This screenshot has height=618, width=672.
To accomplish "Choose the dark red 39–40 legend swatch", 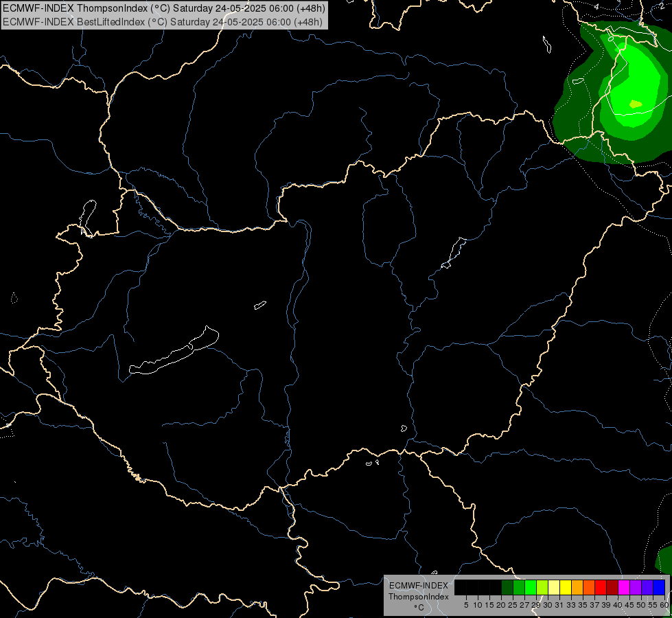I will coord(612,587).
